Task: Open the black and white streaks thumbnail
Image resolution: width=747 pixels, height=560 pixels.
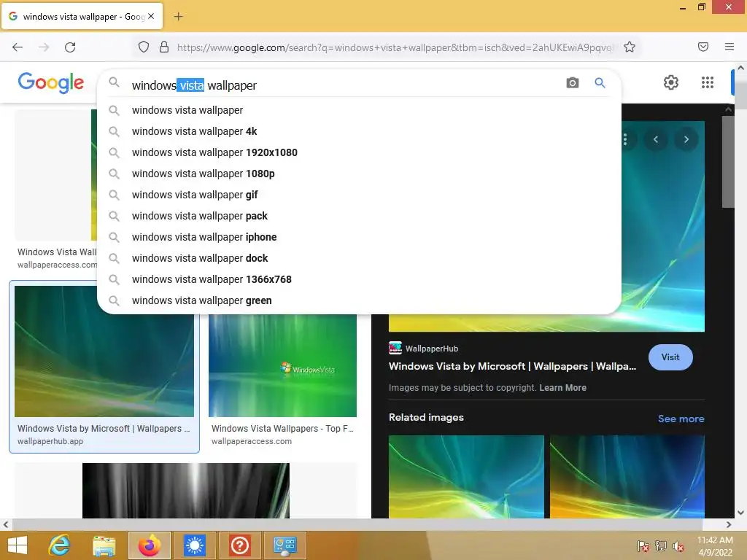Action: [186, 491]
